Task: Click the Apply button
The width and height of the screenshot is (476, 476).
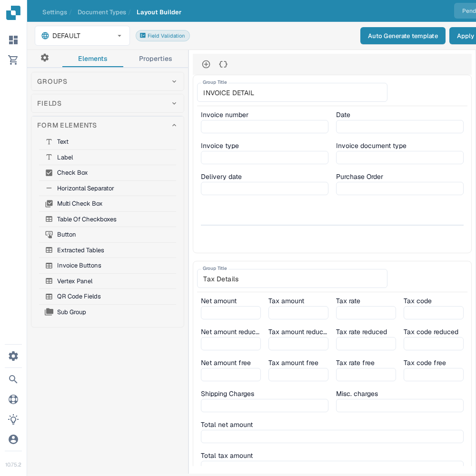Action: pos(463,36)
